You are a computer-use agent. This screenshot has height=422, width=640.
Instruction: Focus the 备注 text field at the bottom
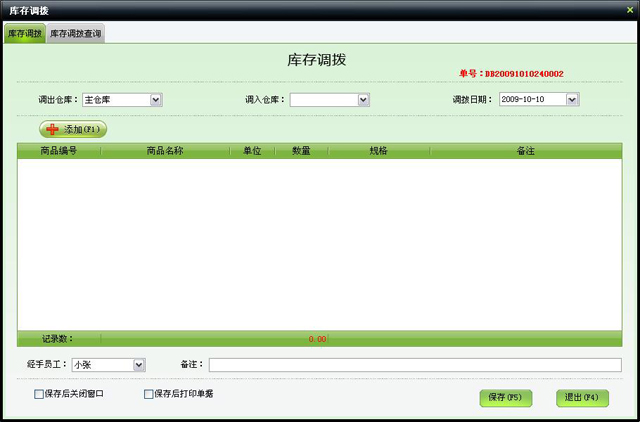coord(414,365)
